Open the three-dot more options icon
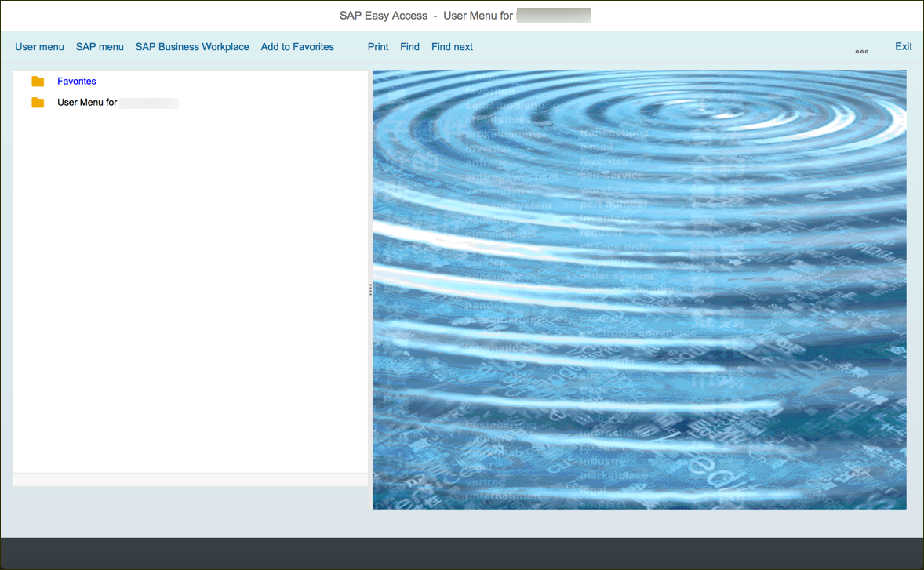Screen dimensions: 924x570 (861, 52)
